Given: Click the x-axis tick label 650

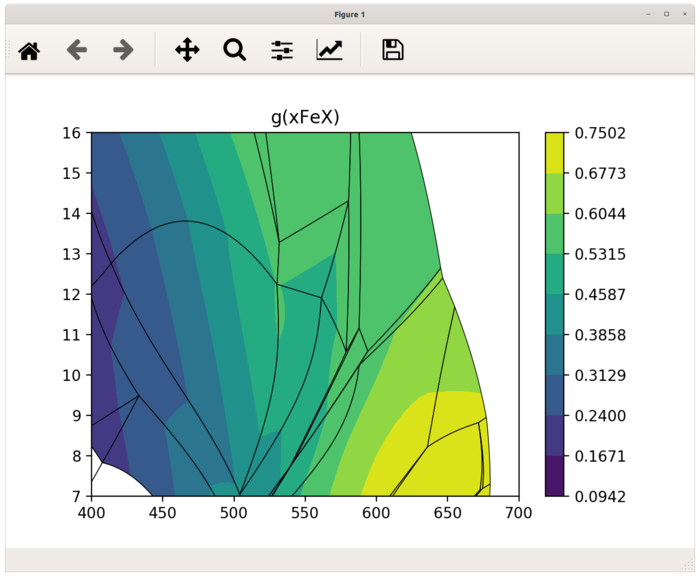Looking at the screenshot, I should point(448,513).
